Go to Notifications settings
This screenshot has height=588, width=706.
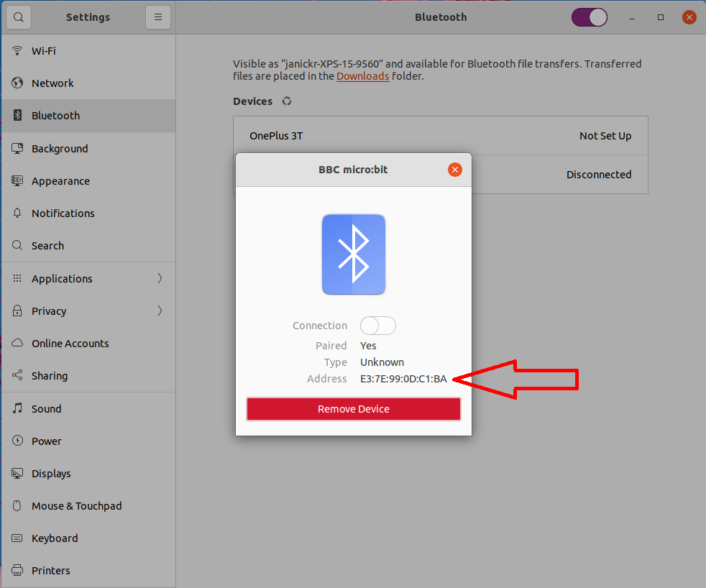coord(88,213)
